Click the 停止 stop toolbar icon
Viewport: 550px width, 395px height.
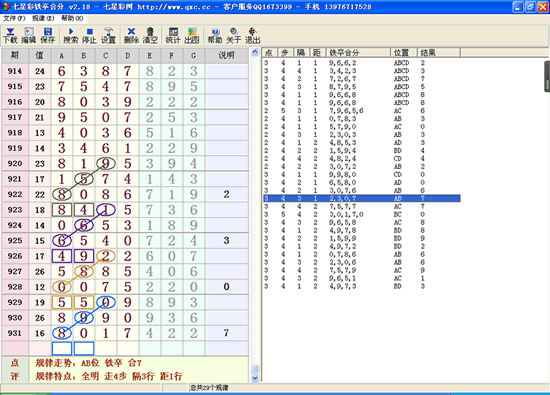(89, 36)
